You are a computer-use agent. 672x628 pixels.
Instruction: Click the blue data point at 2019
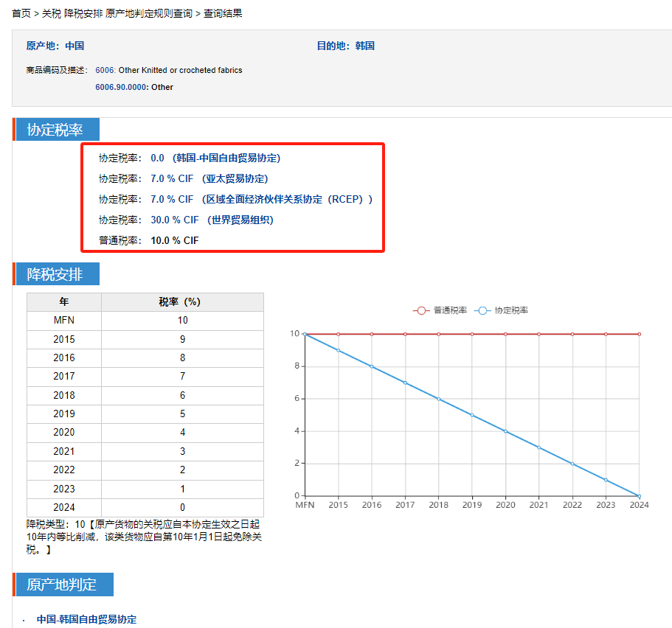point(472,415)
